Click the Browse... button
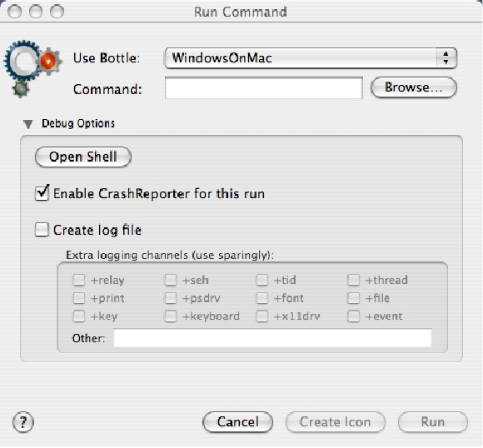Viewport: 483px width, 448px height. coord(414,87)
